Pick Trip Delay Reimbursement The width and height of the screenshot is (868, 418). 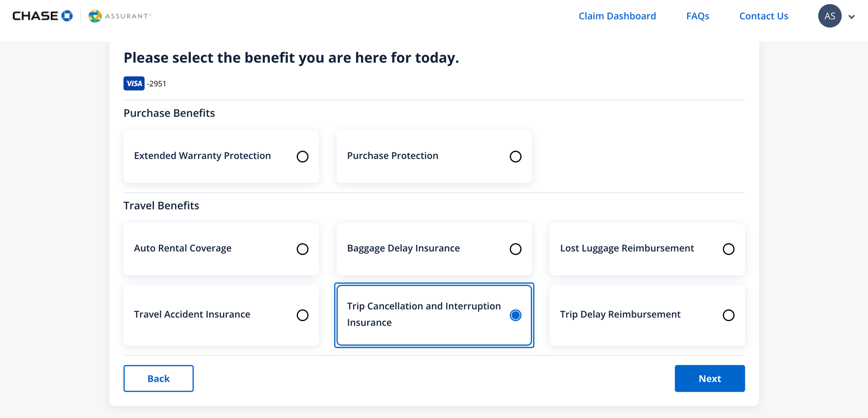(728, 315)
